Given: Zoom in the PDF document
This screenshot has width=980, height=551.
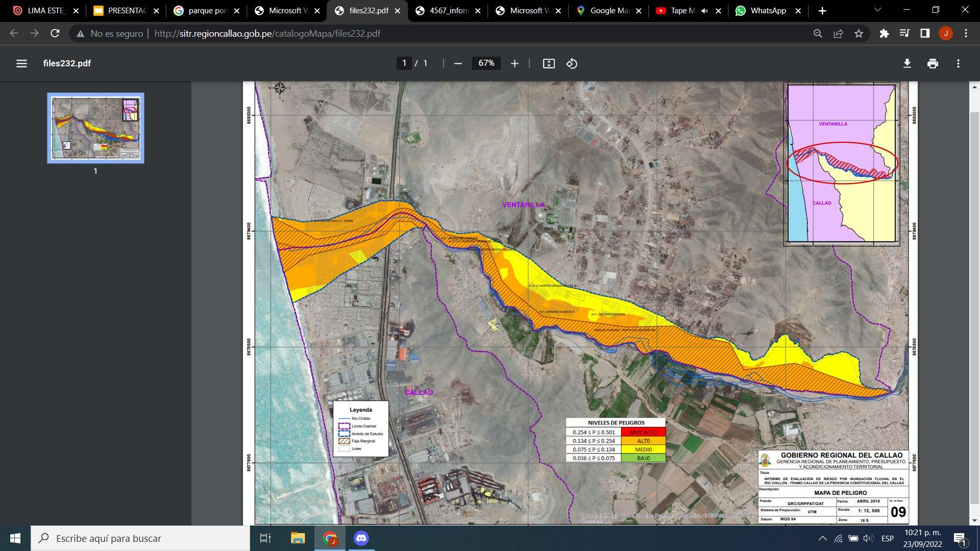Looking at the screenshot, I should pyautogui.click(x=514, y=63).
